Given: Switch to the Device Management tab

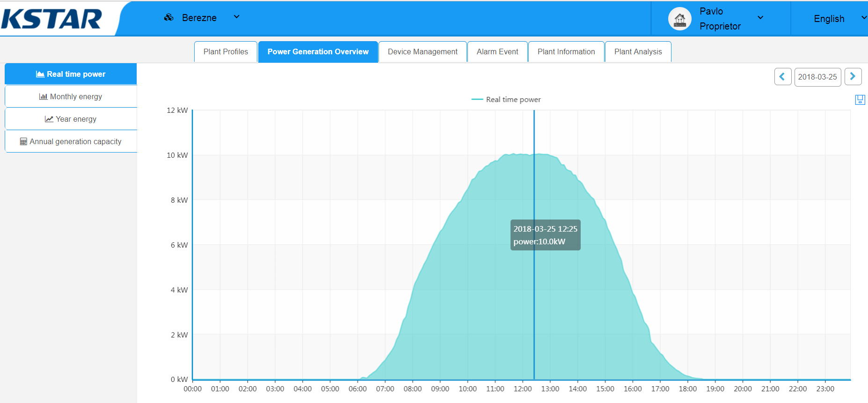Looking at the screenshot, I should [423, 51].
